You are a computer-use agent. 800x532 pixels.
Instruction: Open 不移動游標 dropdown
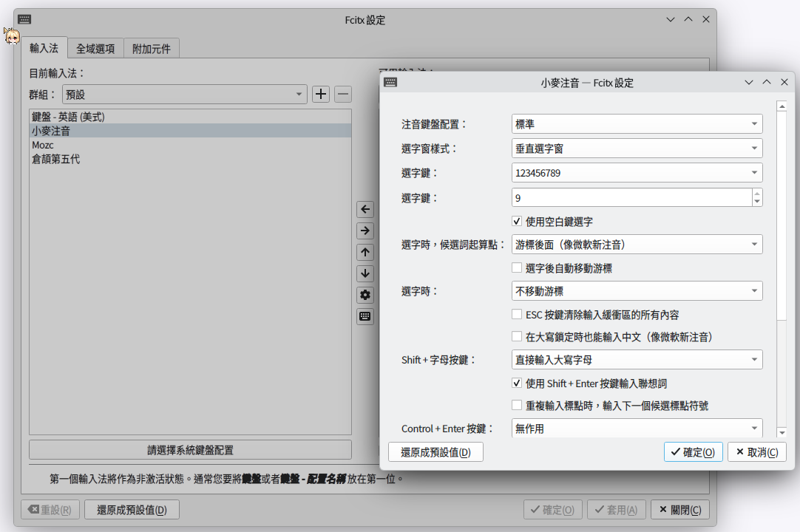(637, 291)
